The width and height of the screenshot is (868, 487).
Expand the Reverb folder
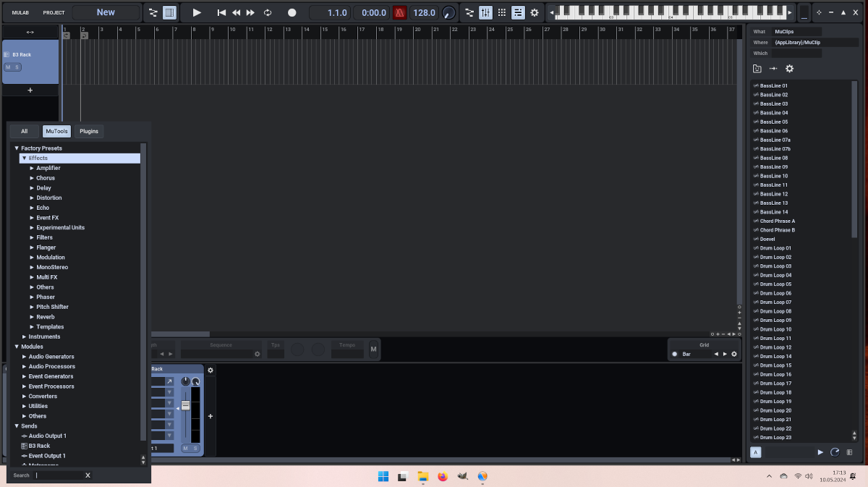(32, 317)
